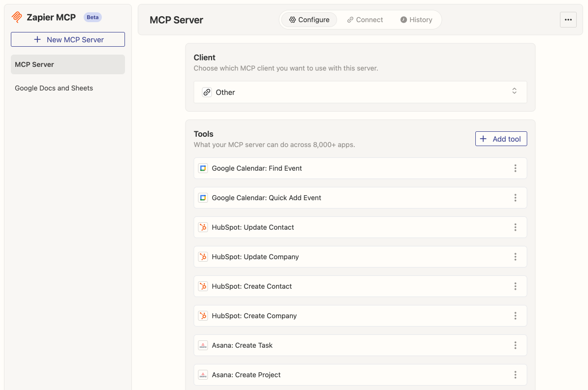Click the Beta badge
Image resolution: width=588 pixels, height=390 pixels.
point(93,17)
